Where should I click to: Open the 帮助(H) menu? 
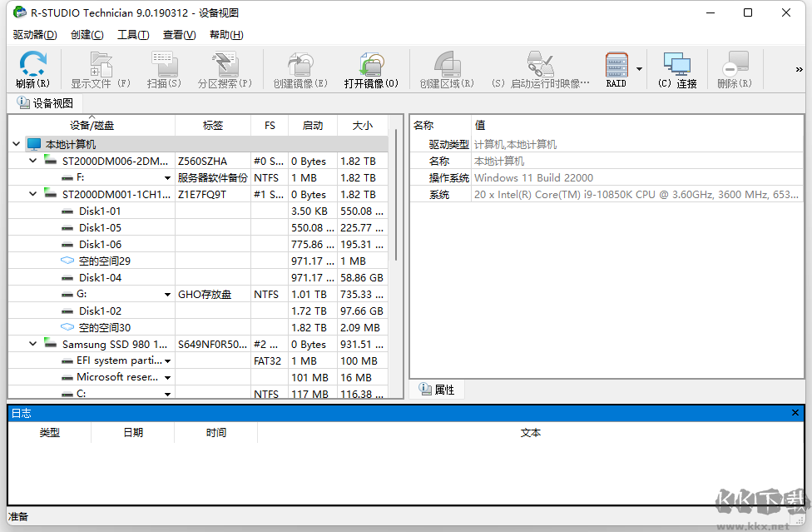pyautogui.click(x=226, y=35)
